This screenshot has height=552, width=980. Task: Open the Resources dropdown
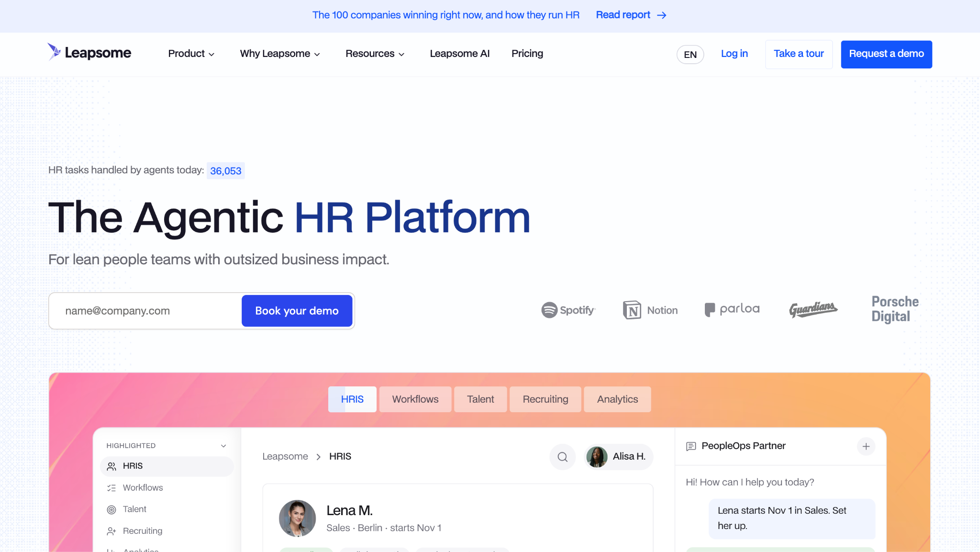(x=375, y=54)
